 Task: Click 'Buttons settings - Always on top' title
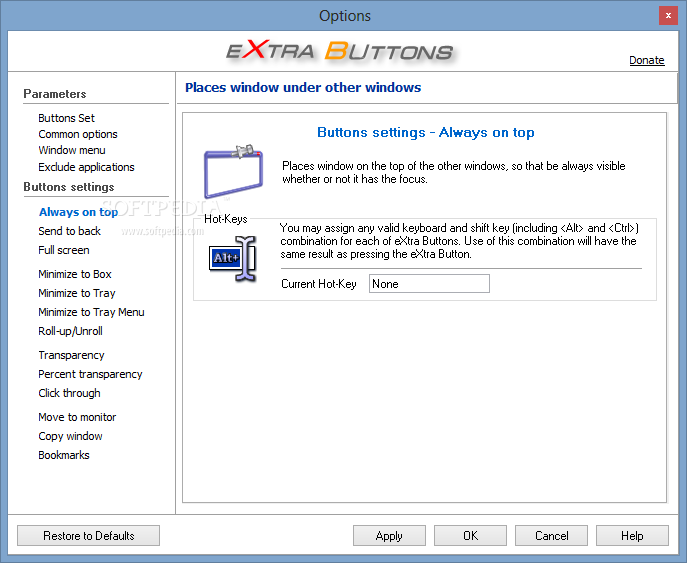425,132
